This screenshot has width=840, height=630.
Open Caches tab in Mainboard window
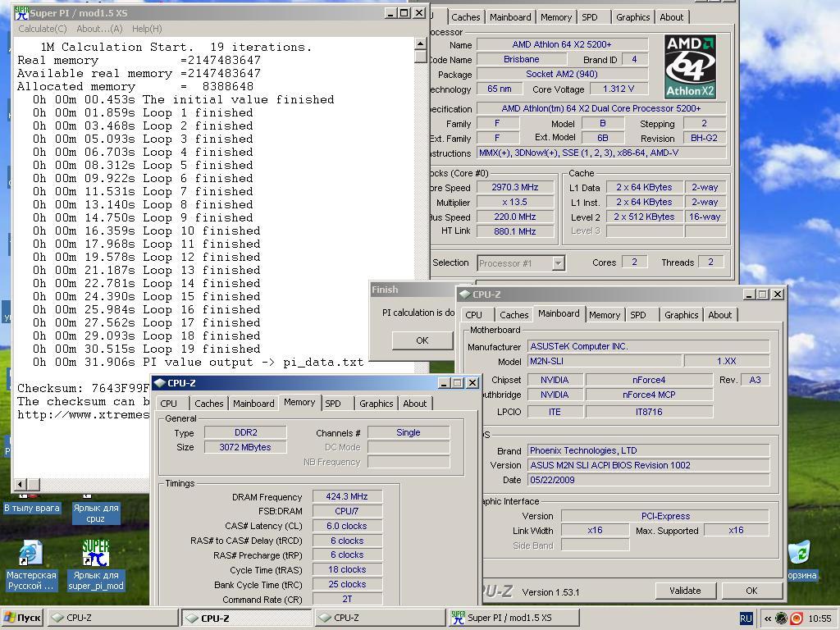coord(514,315)
